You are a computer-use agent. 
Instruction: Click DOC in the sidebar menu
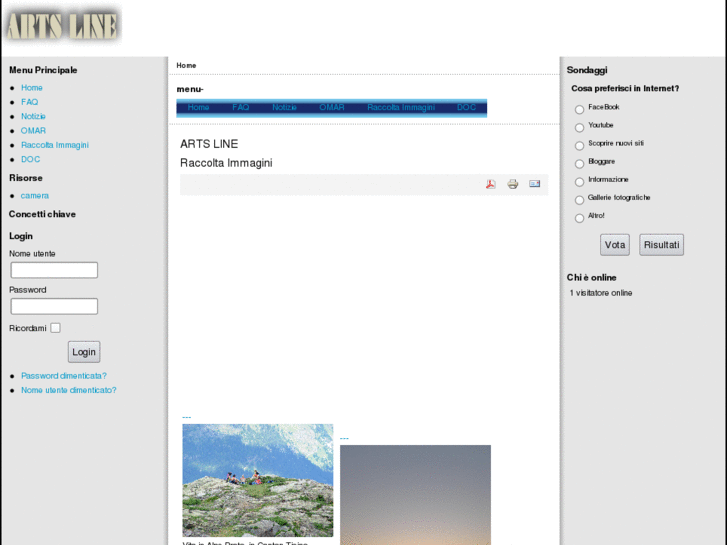point(31,160)
